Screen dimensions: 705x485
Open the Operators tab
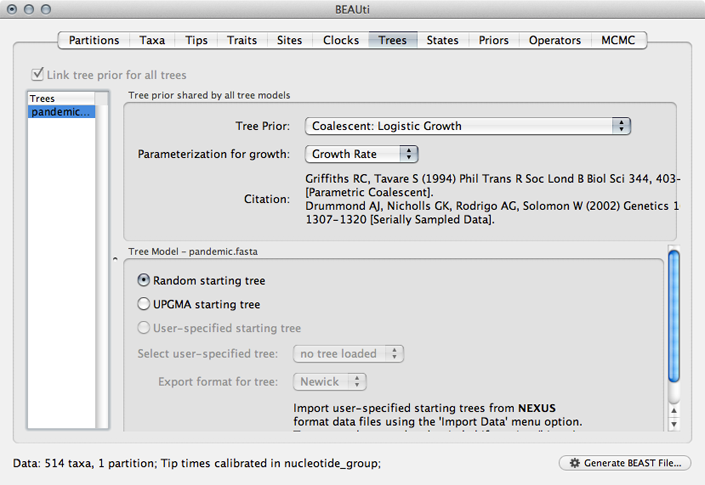[555, 40]
